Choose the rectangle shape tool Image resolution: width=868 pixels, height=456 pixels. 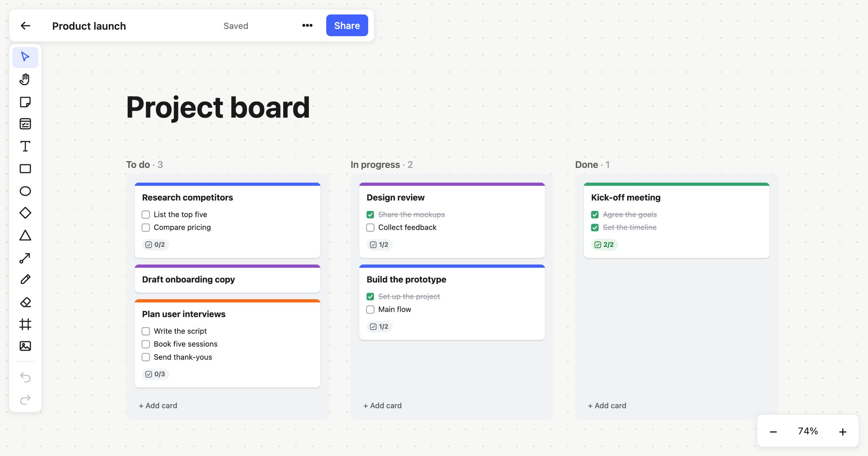tap(25, 169)
